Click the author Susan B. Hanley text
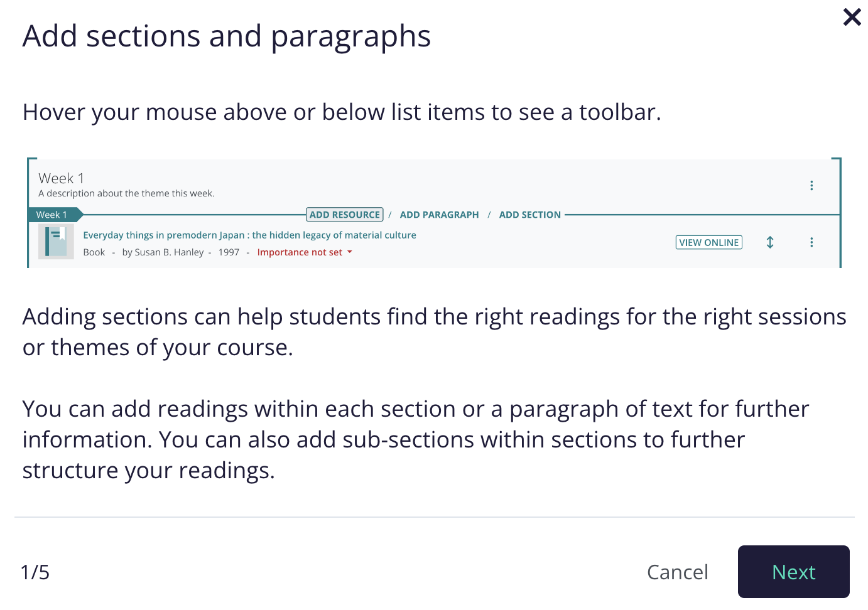868x610 pixels. coord(163,252)
